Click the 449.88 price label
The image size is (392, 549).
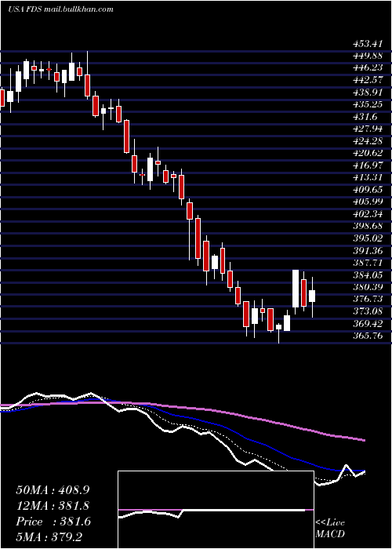point(368,56)
